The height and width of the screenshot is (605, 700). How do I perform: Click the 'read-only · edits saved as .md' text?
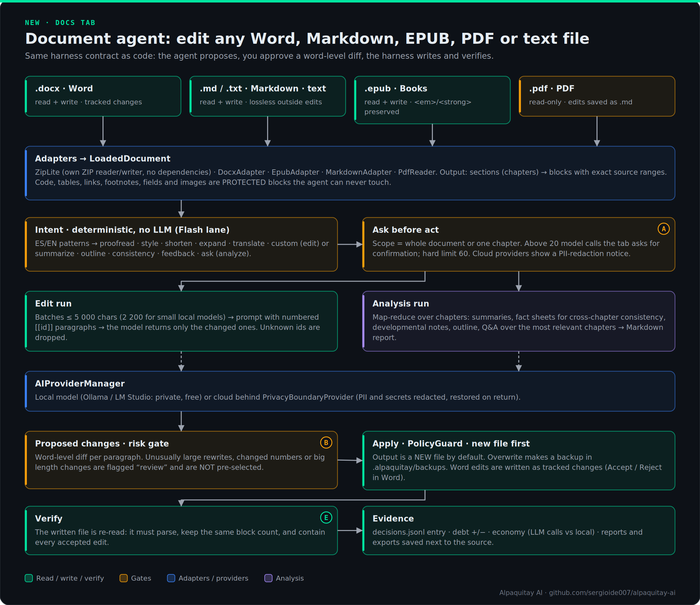click(580, 102)
